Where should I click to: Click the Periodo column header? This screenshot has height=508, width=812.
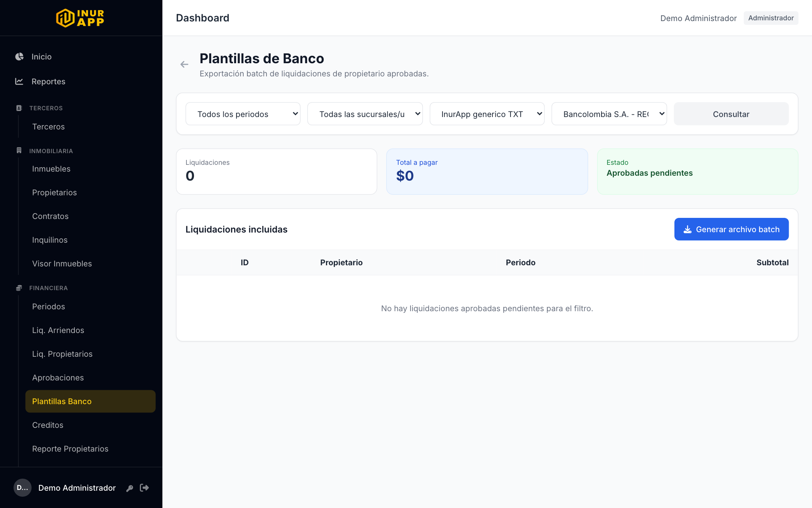[x=521, y=263]
